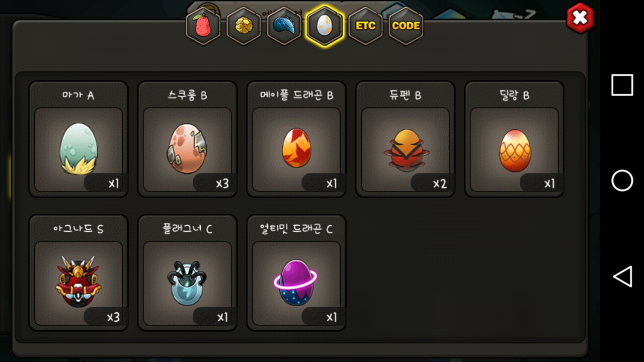This screenshot has height=362, width=644.
Task: Switch to the gold nugget category tab
Action: 244,26
